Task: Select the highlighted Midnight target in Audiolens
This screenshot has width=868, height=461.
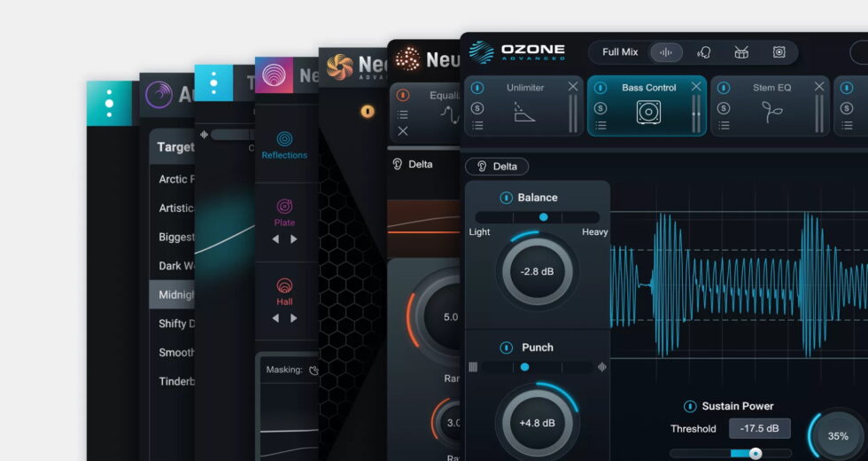Action: [172, 294]
